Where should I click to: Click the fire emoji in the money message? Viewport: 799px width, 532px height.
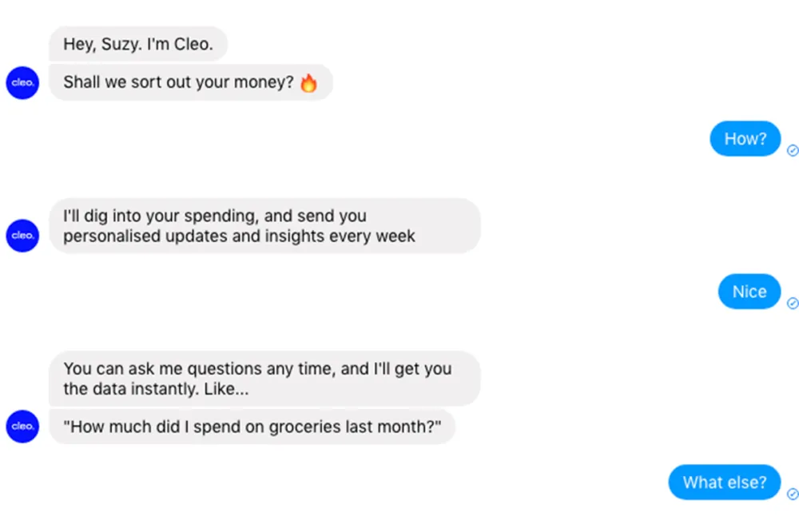coord(308,83)
